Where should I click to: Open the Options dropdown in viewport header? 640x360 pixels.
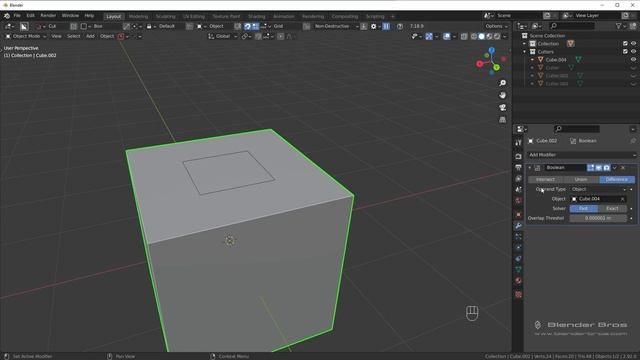496,26
